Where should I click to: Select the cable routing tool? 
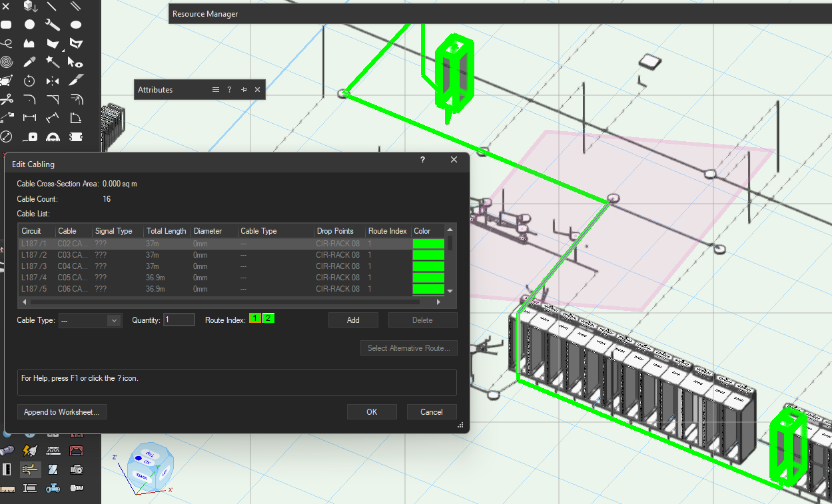(29, 469)
